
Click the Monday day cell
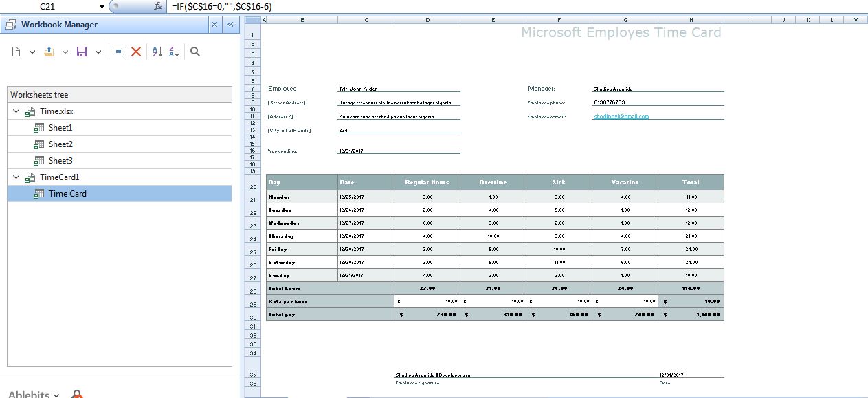[x=302, y=197]
